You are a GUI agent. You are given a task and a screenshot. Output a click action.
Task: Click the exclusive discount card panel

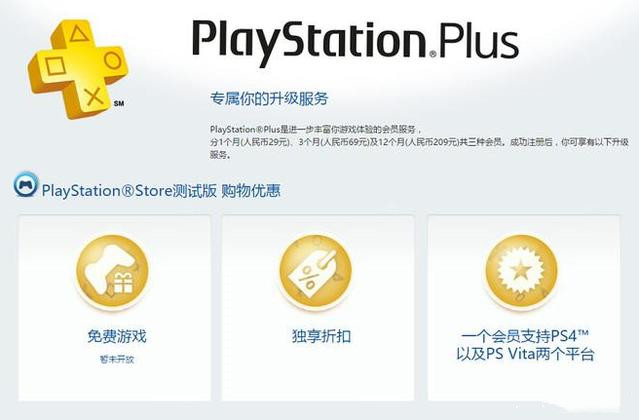click(x=318, y=308)
